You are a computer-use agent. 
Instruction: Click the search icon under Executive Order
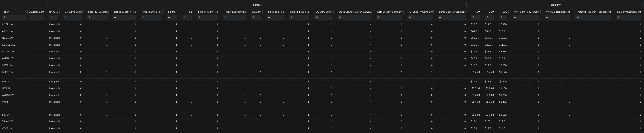point(66,17)
